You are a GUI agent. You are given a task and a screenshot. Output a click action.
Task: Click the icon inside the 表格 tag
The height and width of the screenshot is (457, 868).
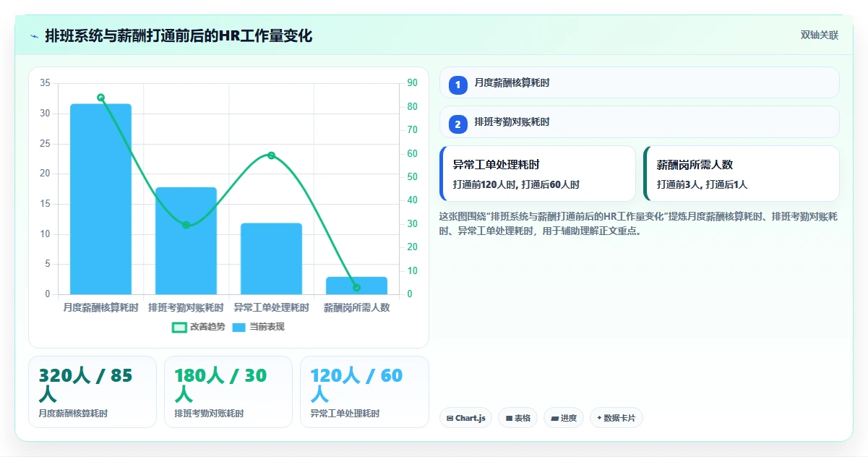tap(509, 418)
